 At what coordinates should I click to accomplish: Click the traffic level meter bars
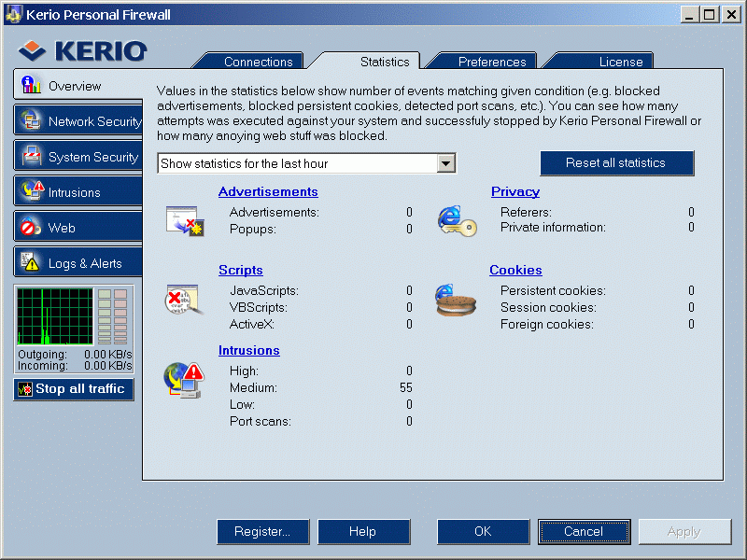pos(112,316)
